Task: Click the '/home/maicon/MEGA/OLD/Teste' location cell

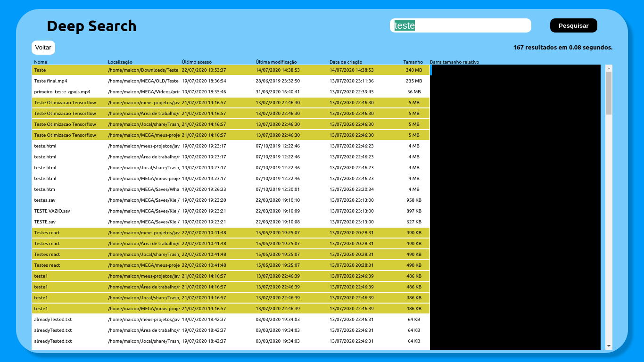Action: click(x=143, y=81)
